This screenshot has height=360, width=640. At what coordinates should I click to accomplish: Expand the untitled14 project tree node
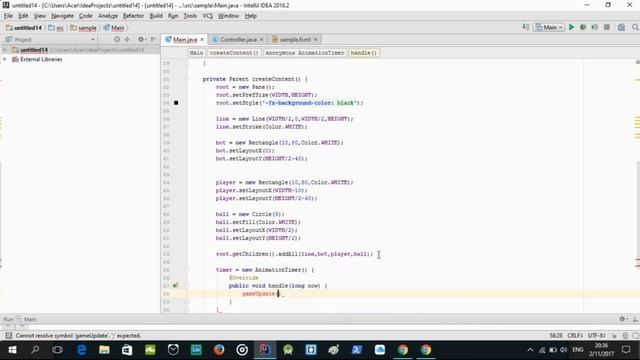4,50
